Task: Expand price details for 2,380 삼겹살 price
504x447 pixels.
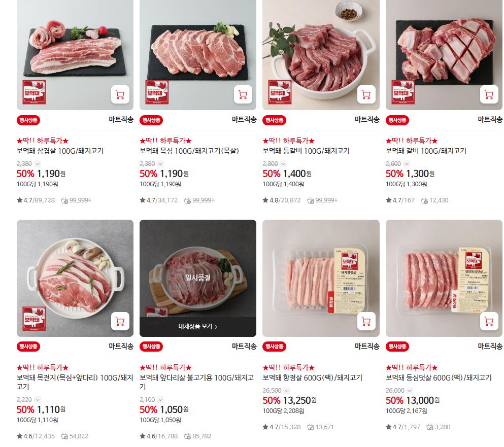Action: click(x=37, y=164)
